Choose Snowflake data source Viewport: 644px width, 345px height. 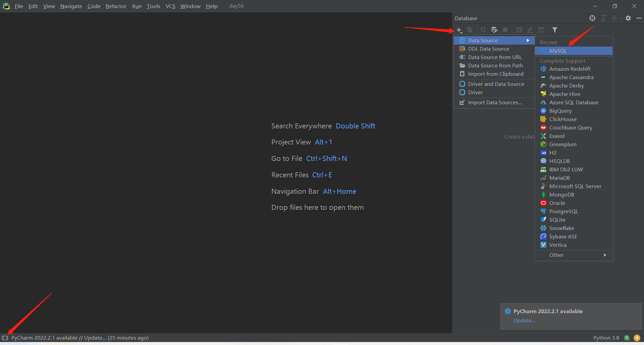[x=574, y=228]
